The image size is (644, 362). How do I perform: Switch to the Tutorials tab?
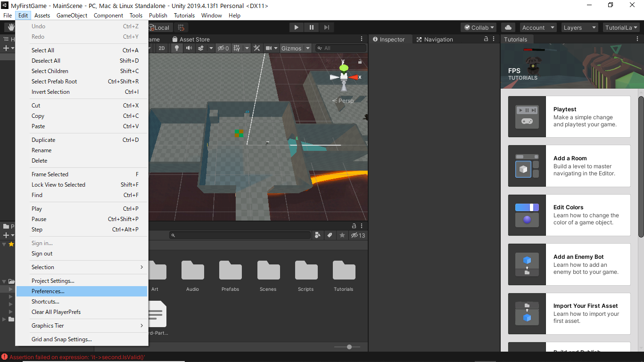point(516,40)
